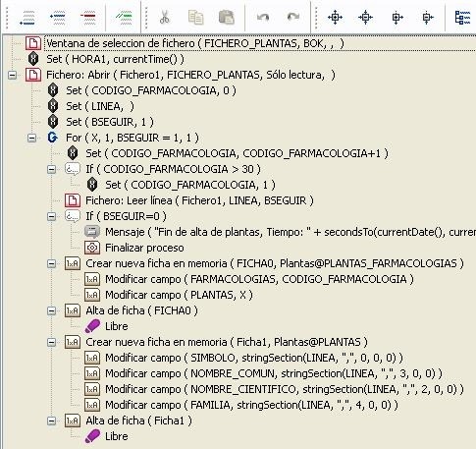Select the Fichero: Leer línea line
This screenshot has height=449, width=476.
[199, 200]
